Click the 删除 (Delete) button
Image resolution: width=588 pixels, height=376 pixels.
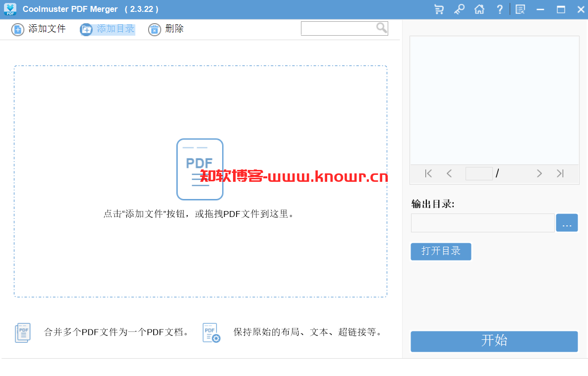166,29
